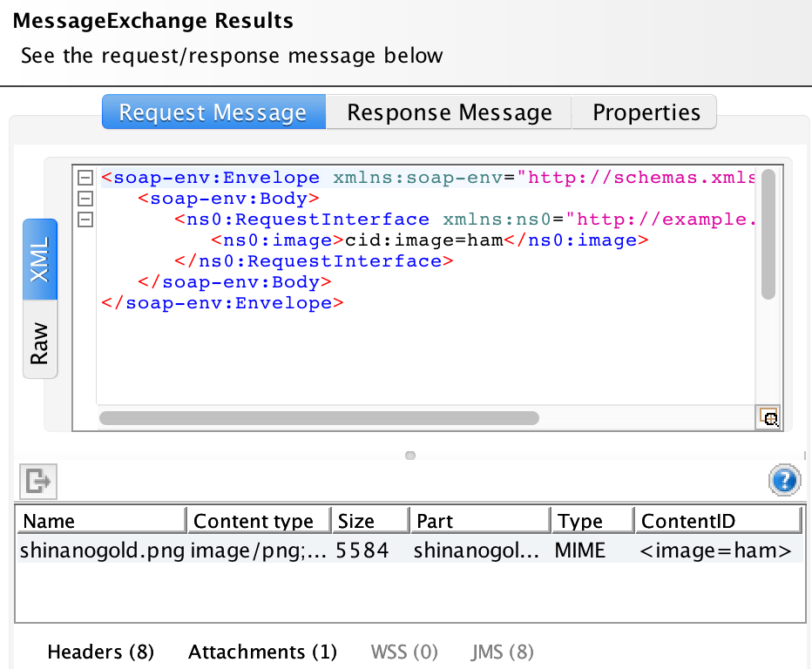The image size is (812, 669).
Task: Sort attachments by Content type column
Action: click(x=259, y=520)
